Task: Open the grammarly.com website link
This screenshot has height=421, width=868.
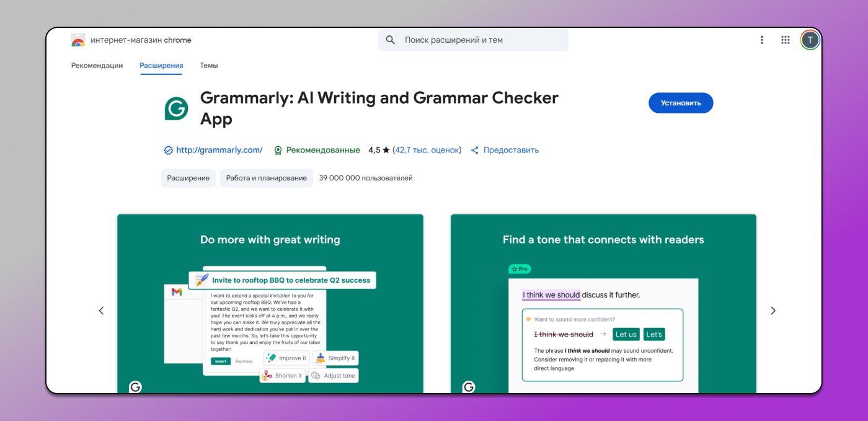Action: (219, 150)
